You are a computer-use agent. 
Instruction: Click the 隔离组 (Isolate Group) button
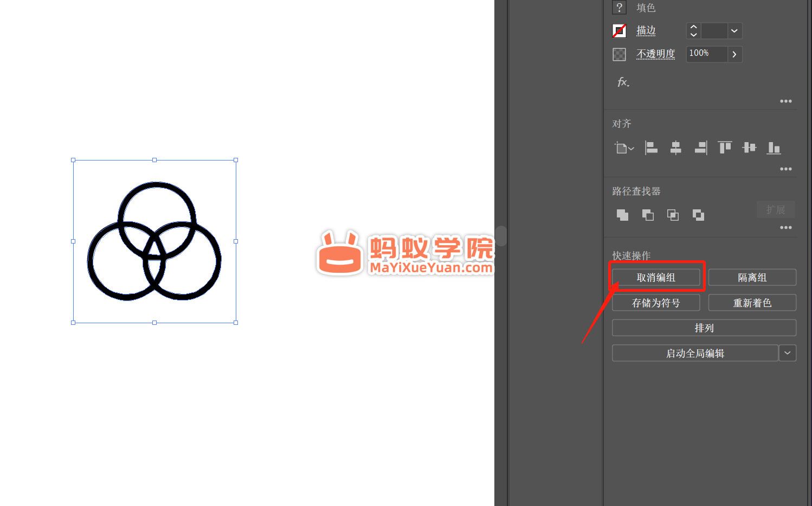click(x=752, y=278)
